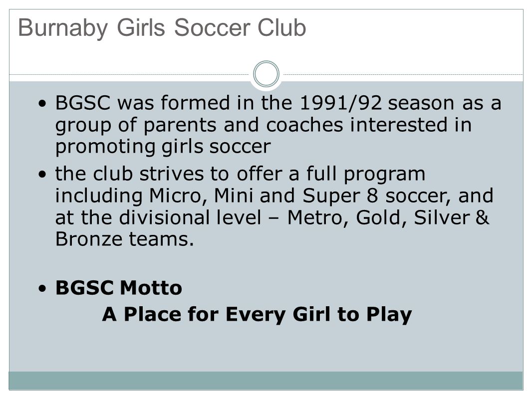Click the dashed divider line left of the circle
Image resolution: width=532 pixels, height=399 pixels.
tap(129, 74)
